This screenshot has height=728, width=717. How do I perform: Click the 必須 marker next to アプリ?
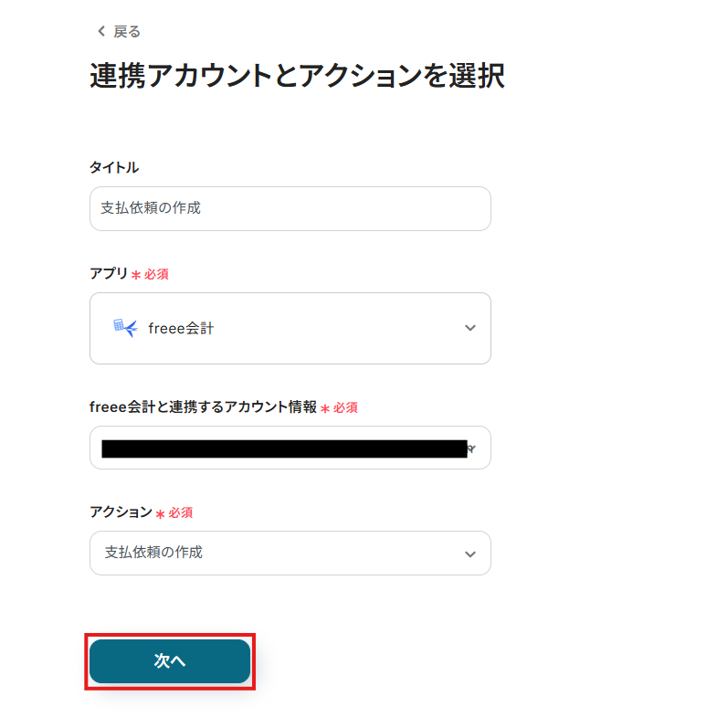tap(156, 274)
